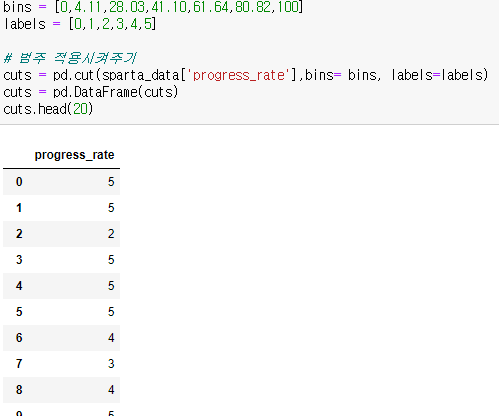The image size is (499, 416).
Task: Click the number 20 in head call
Action: pos(80,109)
